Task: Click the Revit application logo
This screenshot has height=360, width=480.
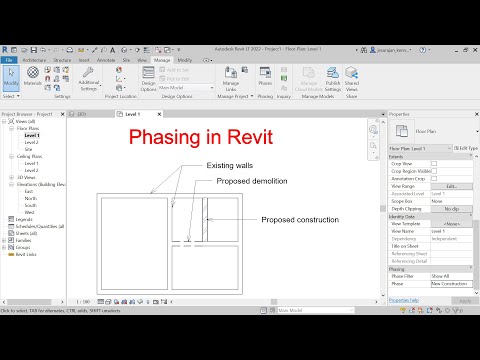Action: pyautogui.click(x=5, y=50)
